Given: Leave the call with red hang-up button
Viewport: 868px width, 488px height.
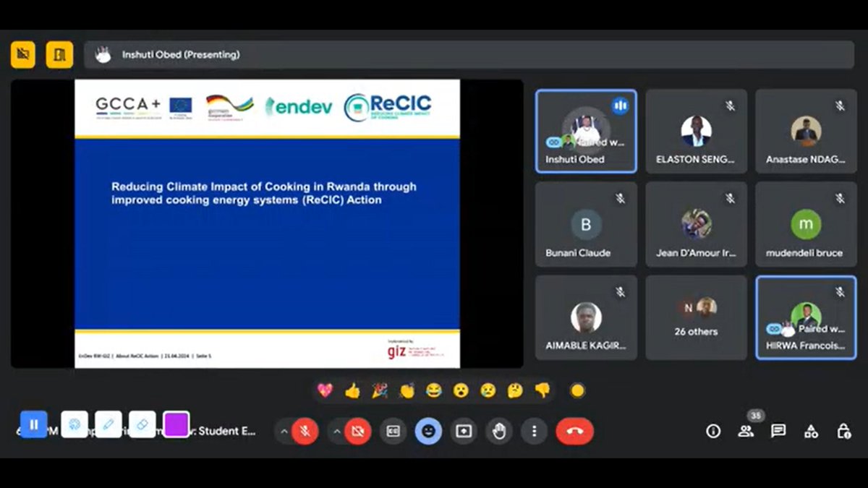Looking at the screenshot, I should (x=575, y=431).
